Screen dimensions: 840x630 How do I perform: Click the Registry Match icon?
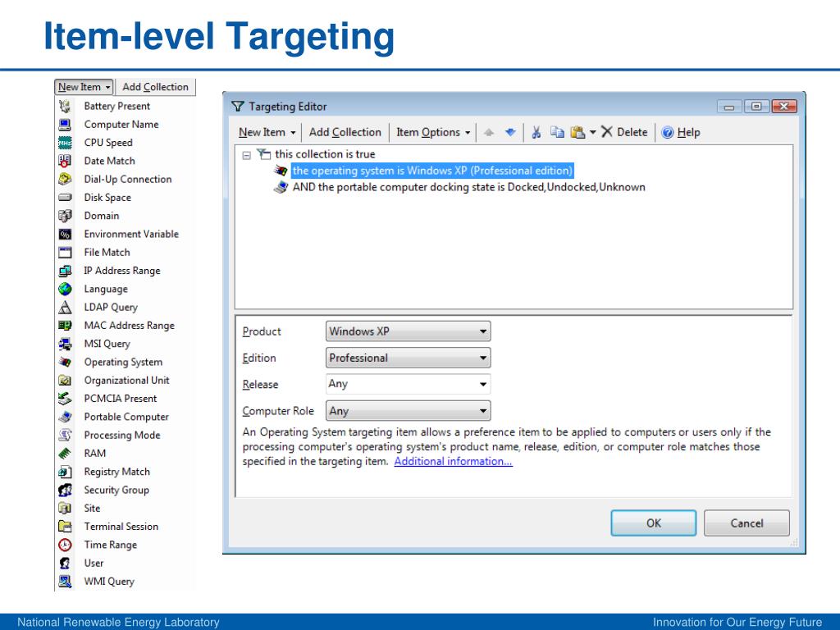coord(65,472)
